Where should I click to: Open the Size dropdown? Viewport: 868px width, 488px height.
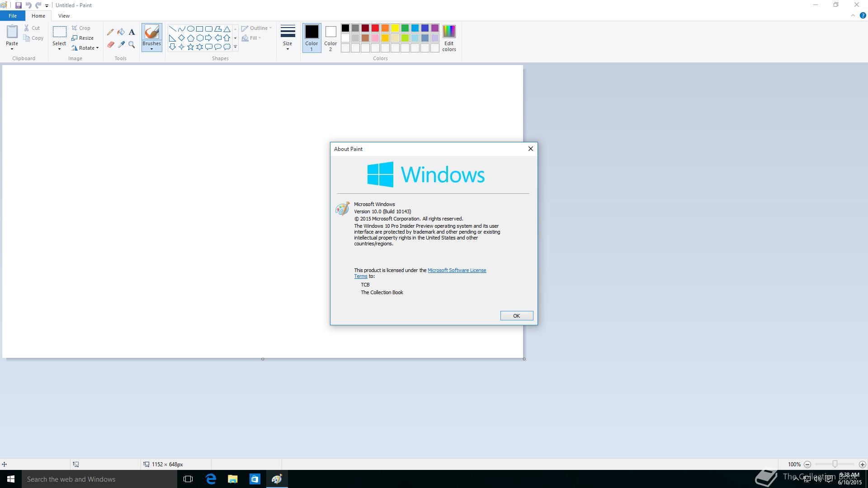288,38
